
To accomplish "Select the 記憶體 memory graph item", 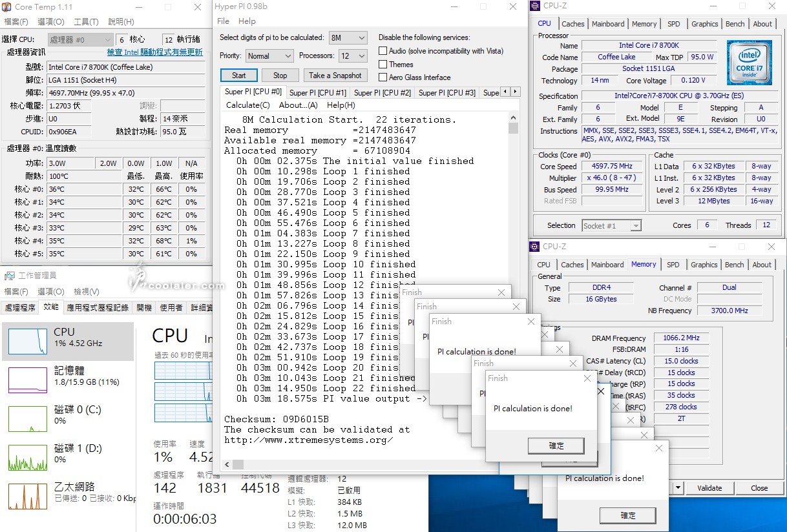I will pos(67,379).
